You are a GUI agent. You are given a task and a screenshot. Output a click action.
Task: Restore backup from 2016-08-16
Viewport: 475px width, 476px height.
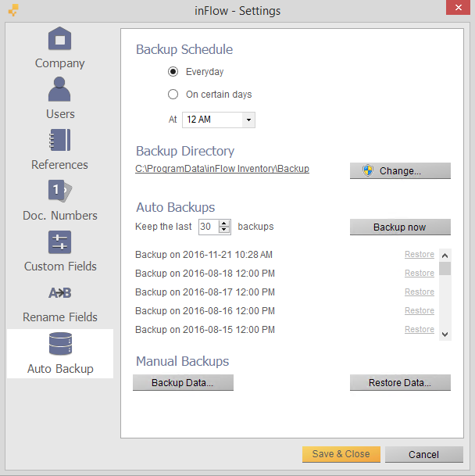click(420, 311)
